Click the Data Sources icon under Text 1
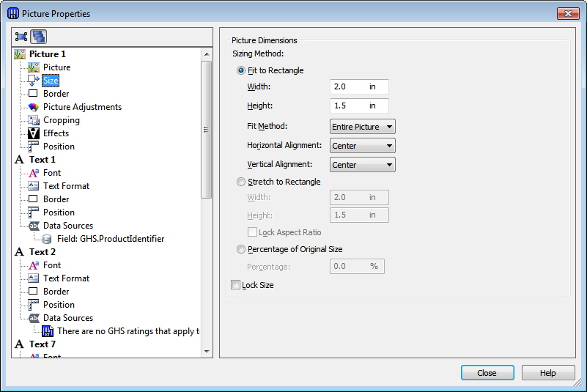 click(34, 226)
